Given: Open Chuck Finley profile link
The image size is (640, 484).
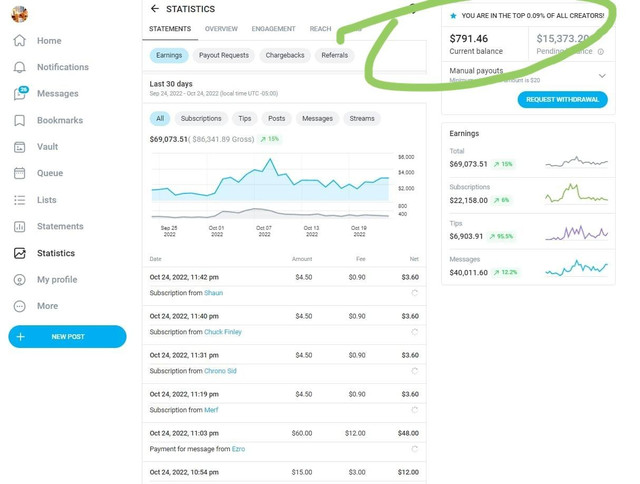Looking at the screenshot, I should click(x=223, y=332).
